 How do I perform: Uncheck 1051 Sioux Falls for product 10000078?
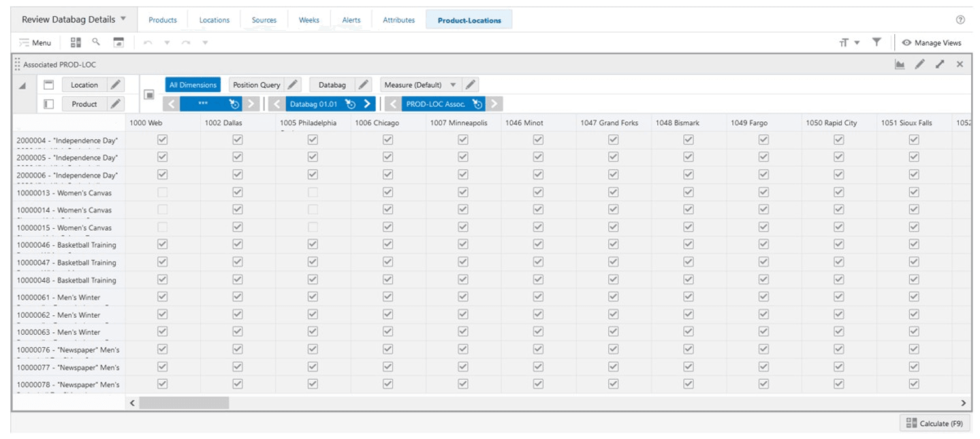click(914, 385)
